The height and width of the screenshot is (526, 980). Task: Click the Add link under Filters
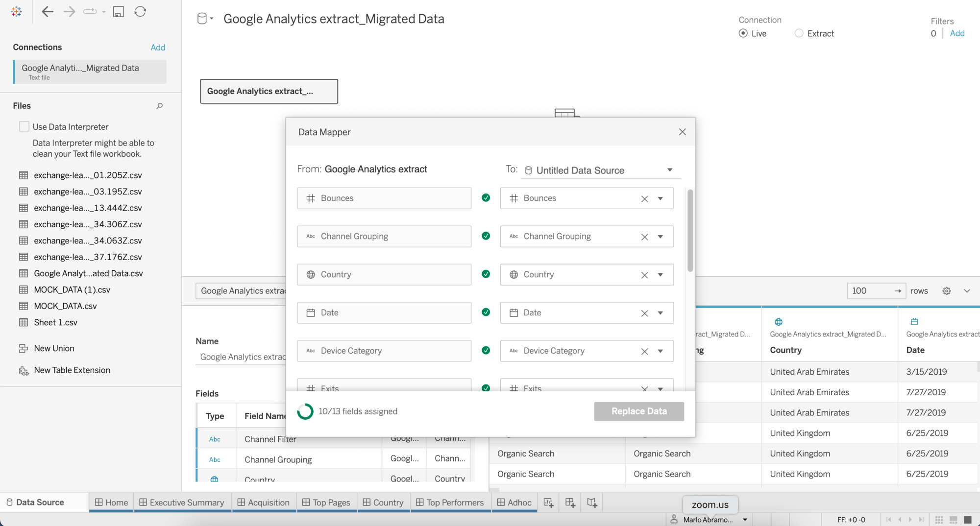[x=957, y=33]
